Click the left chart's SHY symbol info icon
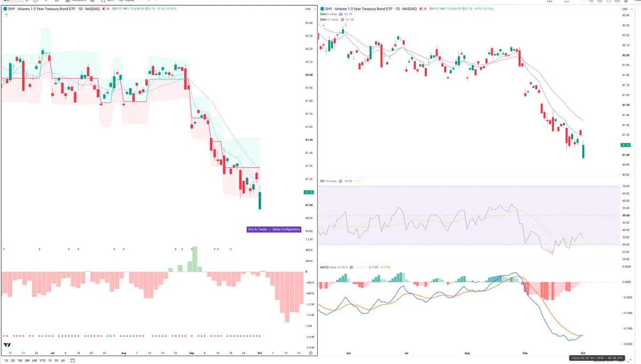Screen dimensions: 641x364 pyautogui.click(x=5, y=9)
